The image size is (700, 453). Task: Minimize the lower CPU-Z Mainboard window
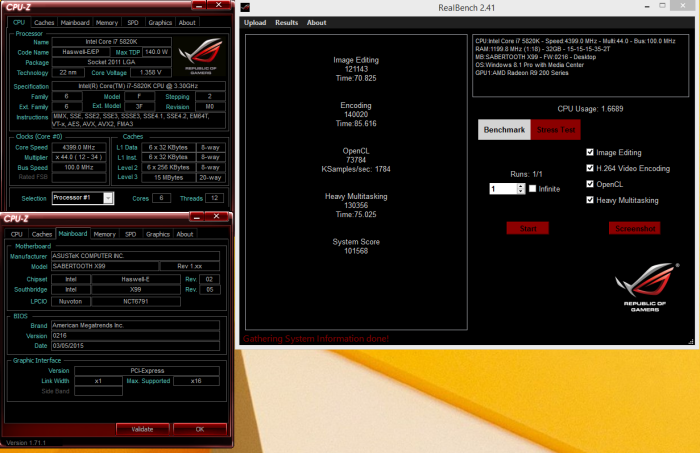(x=196, y=216)
